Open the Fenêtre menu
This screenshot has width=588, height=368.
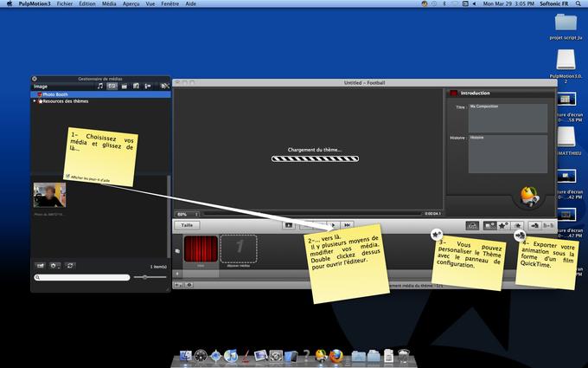point(169,3)
